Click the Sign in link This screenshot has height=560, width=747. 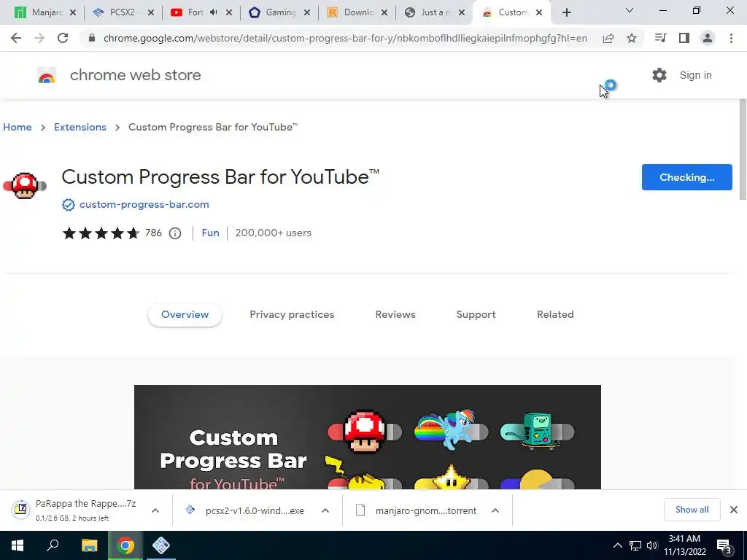695,75
